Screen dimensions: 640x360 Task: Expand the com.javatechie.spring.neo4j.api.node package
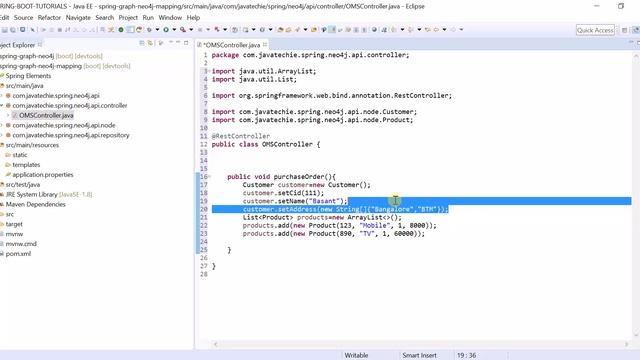[x=2, y=125]
